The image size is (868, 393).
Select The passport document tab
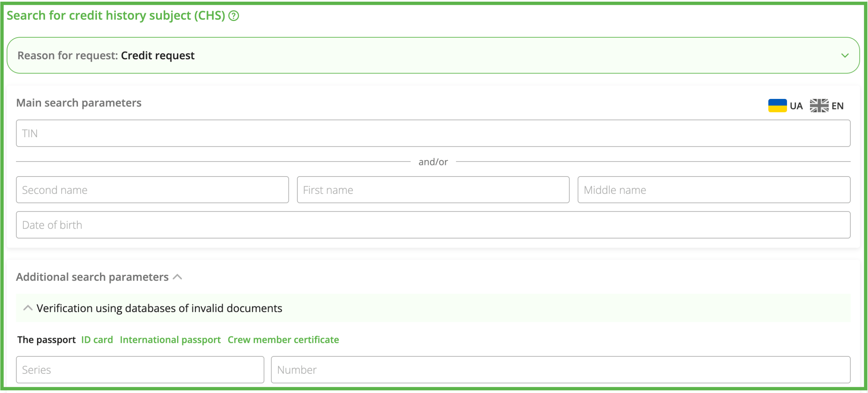46,339
